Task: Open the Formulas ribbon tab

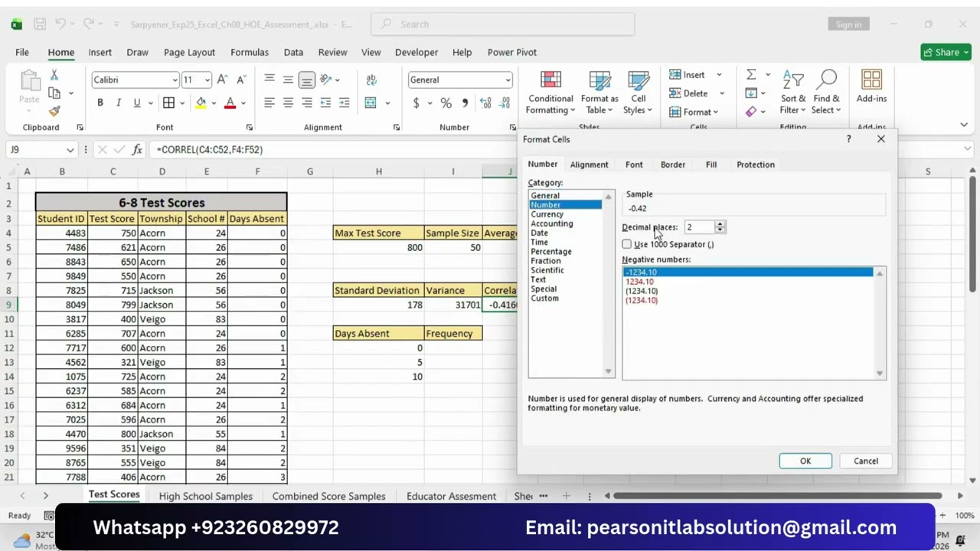Action: (x=250, y=52)
